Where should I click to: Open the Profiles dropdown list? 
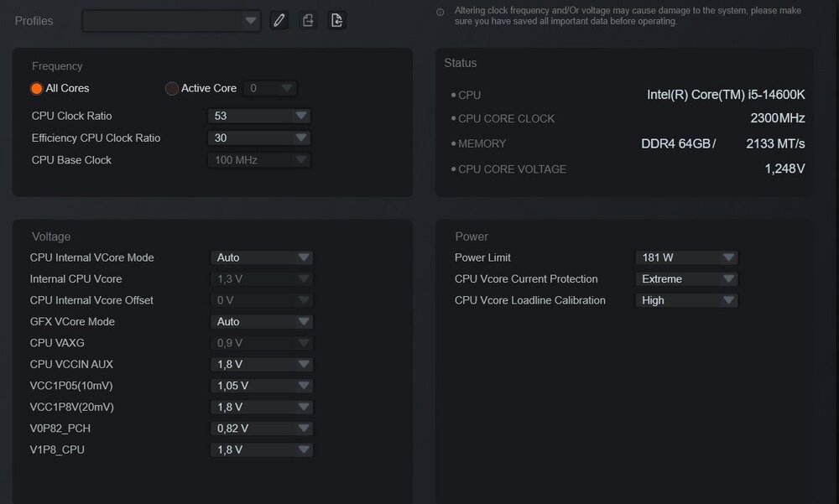tap(171, 21)
